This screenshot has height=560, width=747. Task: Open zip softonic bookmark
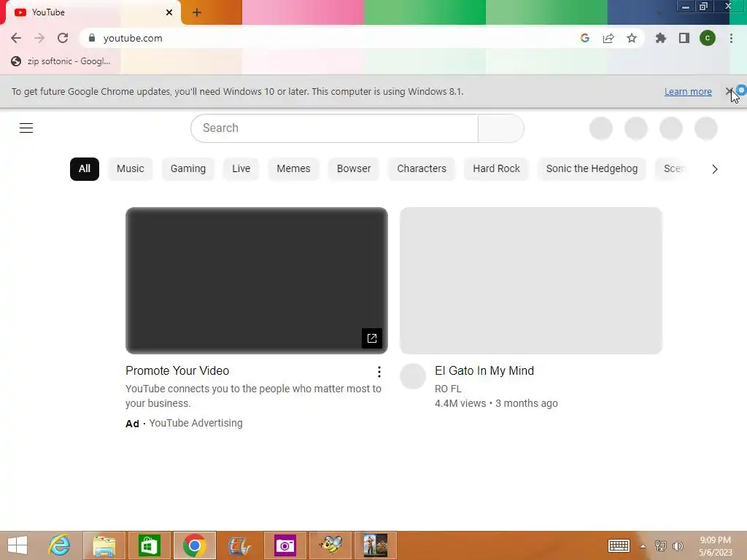click(x=61, y=61)
